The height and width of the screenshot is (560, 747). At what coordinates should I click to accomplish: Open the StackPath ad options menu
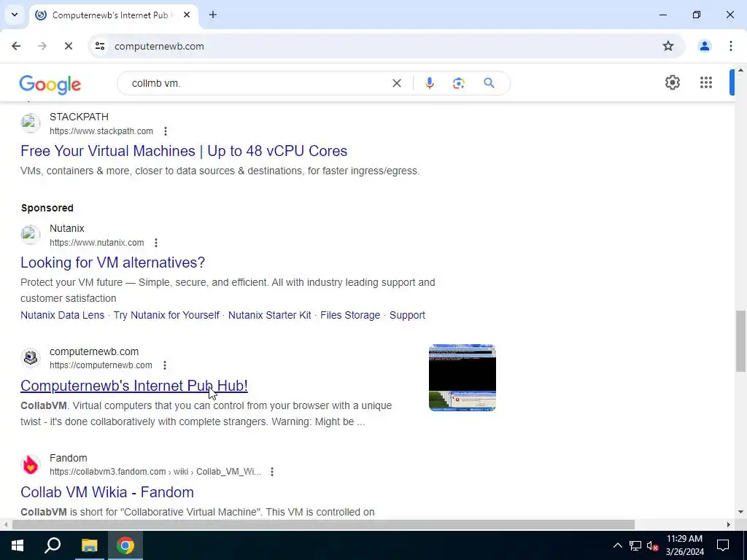[x=166, y=131]
